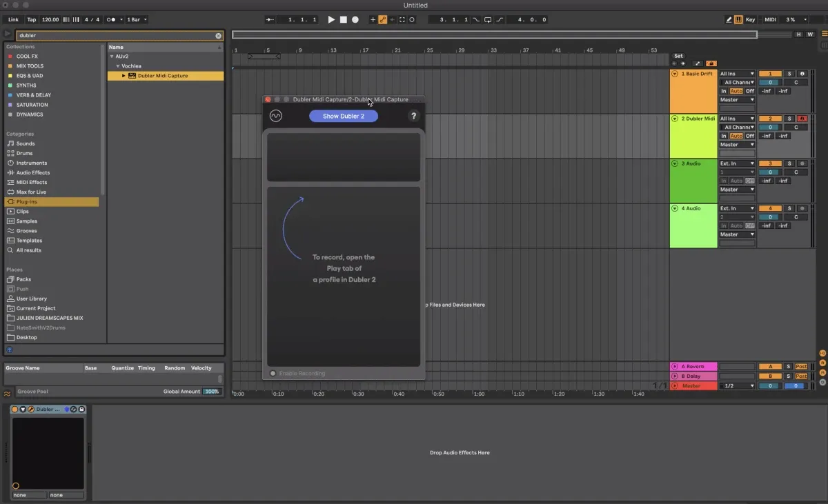
Task: Set 2 Dubler Midi monitoring to Off
Action: point(749,136)
